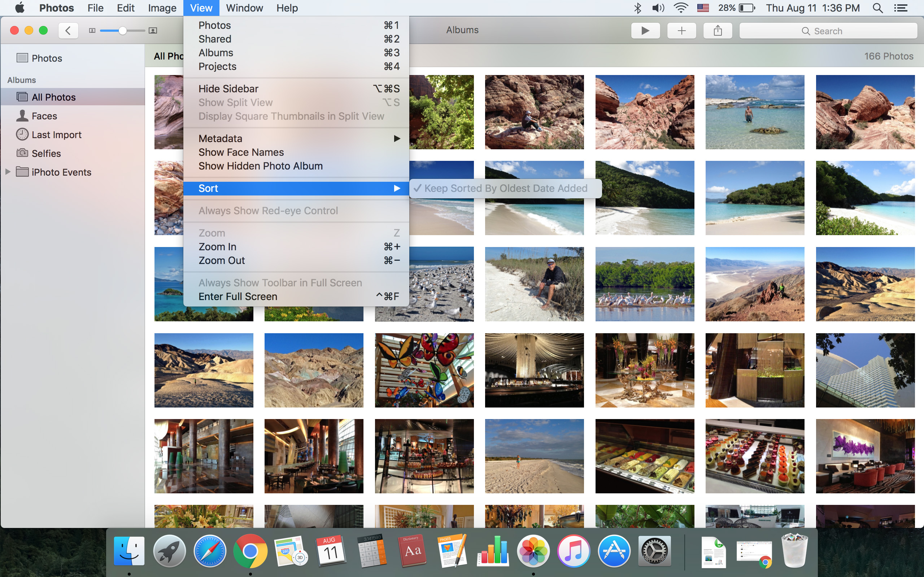
Task: Click the back arrow navigation button
Action: point(68,31)
